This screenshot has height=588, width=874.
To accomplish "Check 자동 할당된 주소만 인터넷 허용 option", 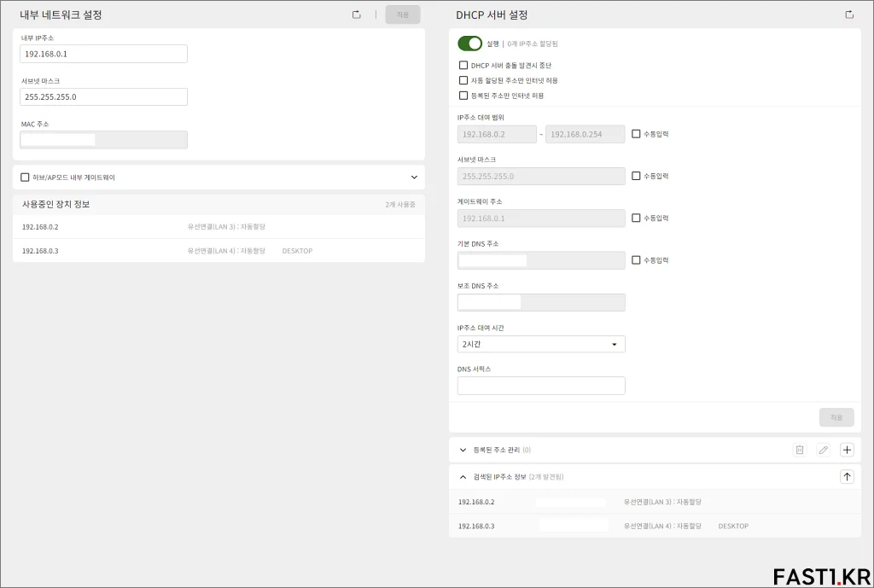I will tap(463, 80).
